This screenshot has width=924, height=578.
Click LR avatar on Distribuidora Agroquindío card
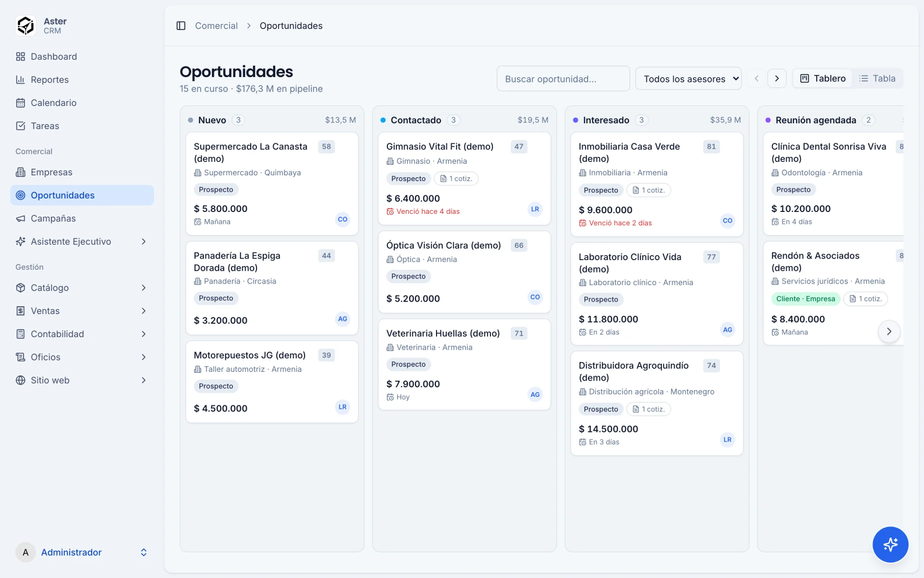pos(728,440)
